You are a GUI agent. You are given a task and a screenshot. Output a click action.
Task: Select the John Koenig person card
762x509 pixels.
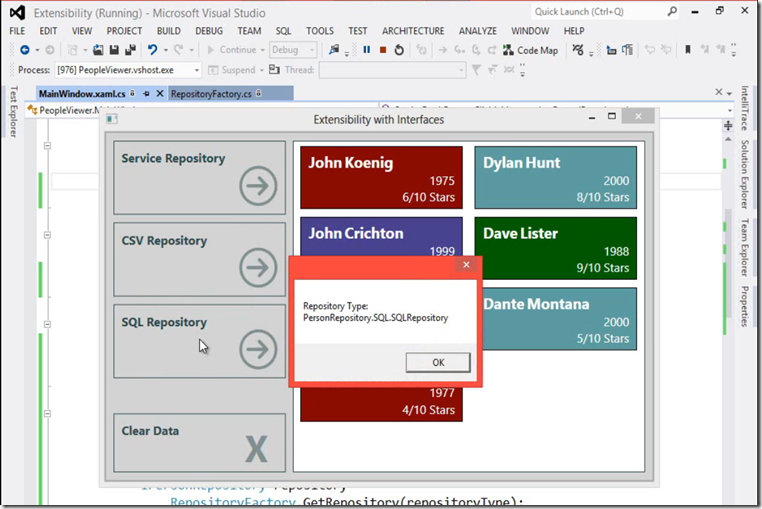(x=381, y=177)
